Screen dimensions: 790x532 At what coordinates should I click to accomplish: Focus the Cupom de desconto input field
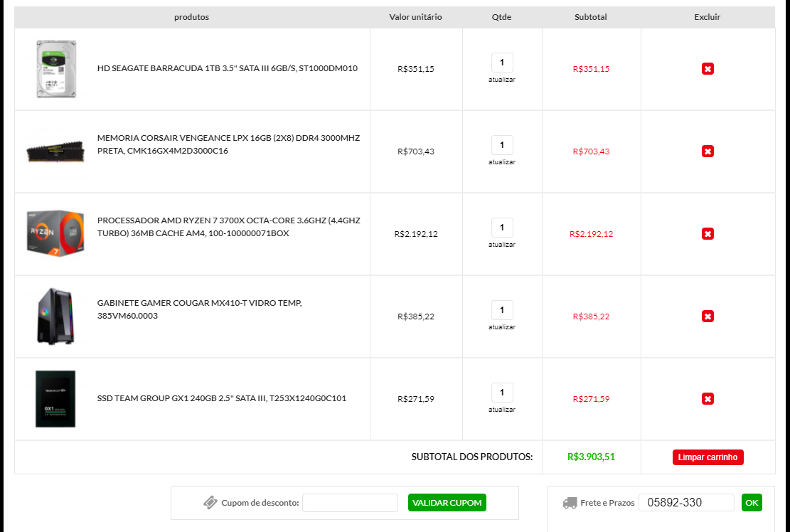tap(350, 503)
